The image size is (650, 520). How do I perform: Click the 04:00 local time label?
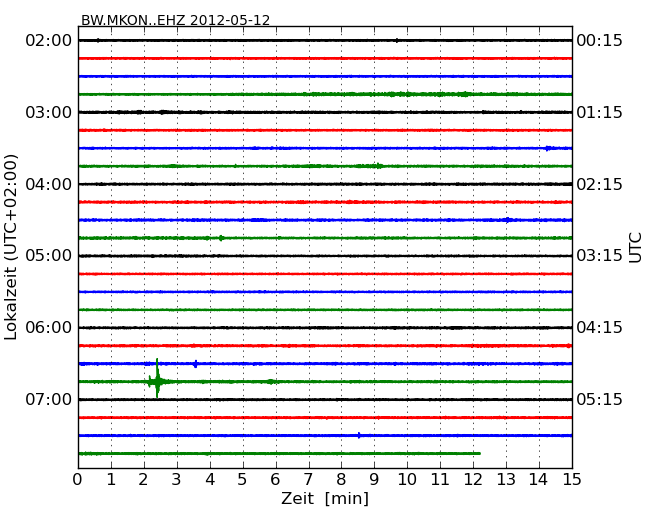point(49,184)
